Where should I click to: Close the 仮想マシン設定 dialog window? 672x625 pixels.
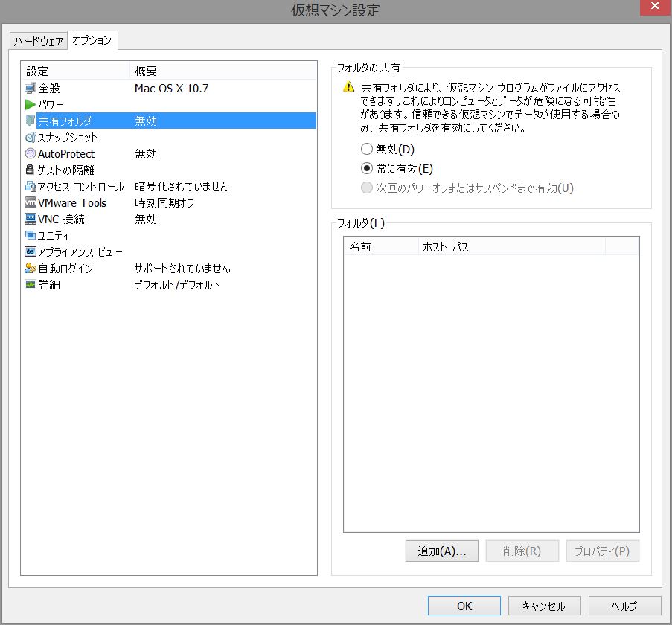(x=655, y=7)
